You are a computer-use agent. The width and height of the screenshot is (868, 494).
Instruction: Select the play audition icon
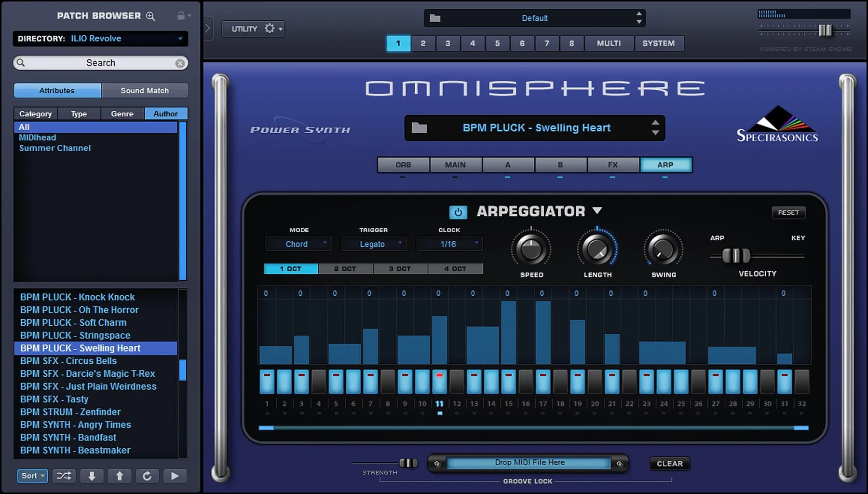point(175,476)
